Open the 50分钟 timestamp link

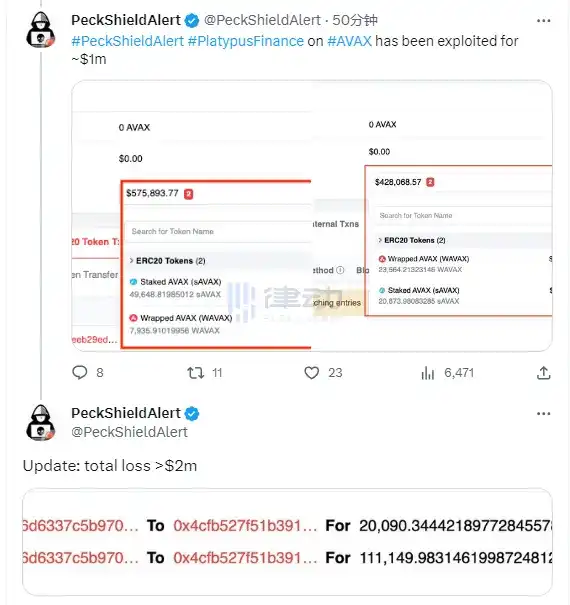point(355,20)
